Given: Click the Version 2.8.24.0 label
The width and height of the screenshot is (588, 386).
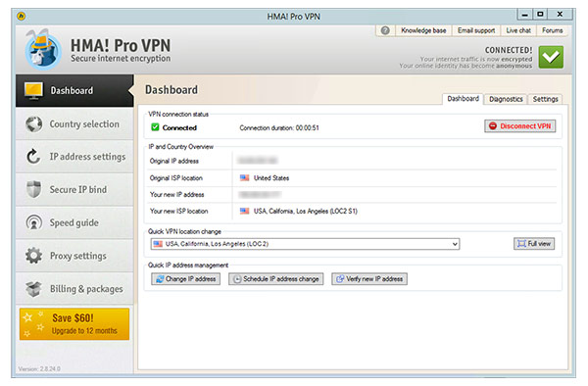Looking at the screenshot, I should (x=39, y=368).
